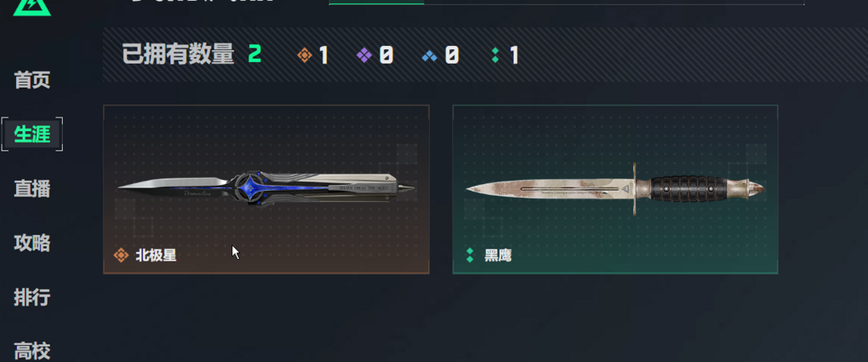Open the 高校 sidebar entry
This screenshot has height=362, width=868.
(32, 352)
